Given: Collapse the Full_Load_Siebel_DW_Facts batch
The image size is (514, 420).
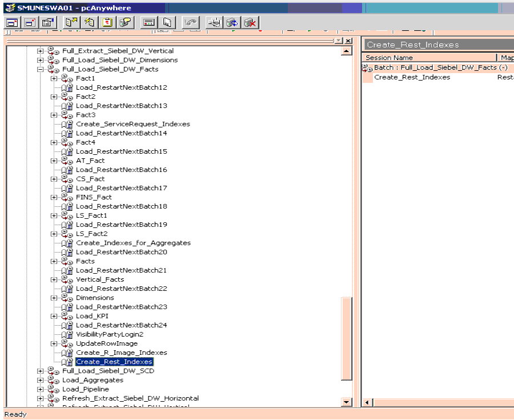Looking at the screenshot, I should point(40,70).
